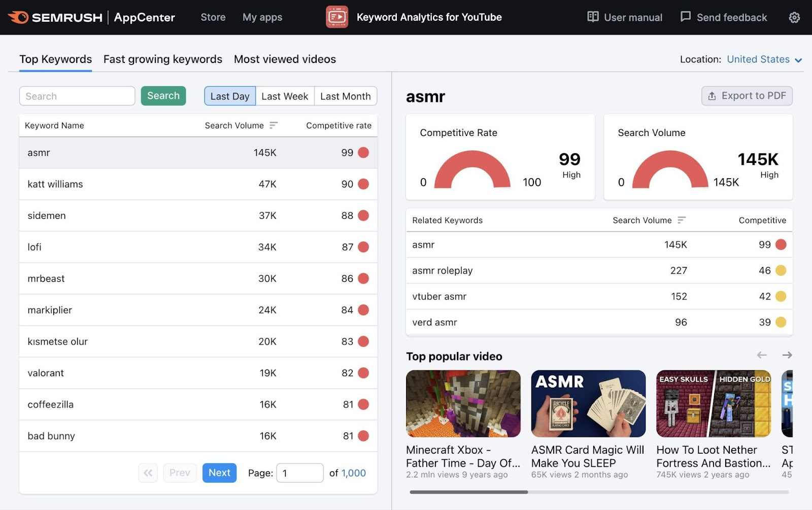Go to the Next page of keywords
The image size is (812, 510).
tap(219, 473)
